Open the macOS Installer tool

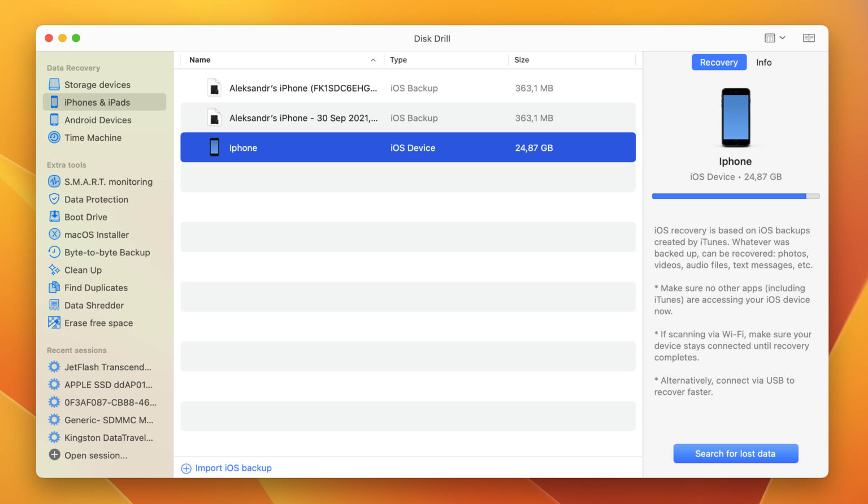click(x=96, y=234)
